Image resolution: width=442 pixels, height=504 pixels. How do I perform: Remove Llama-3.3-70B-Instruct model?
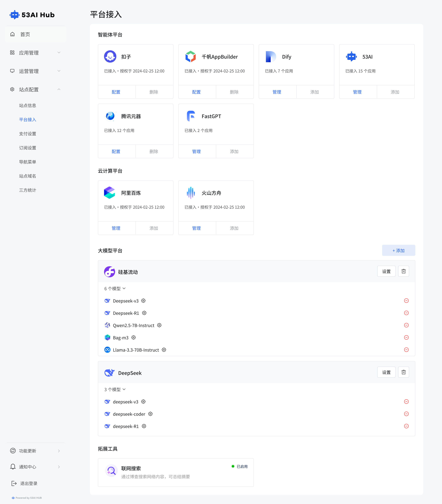tap(407, 350)
